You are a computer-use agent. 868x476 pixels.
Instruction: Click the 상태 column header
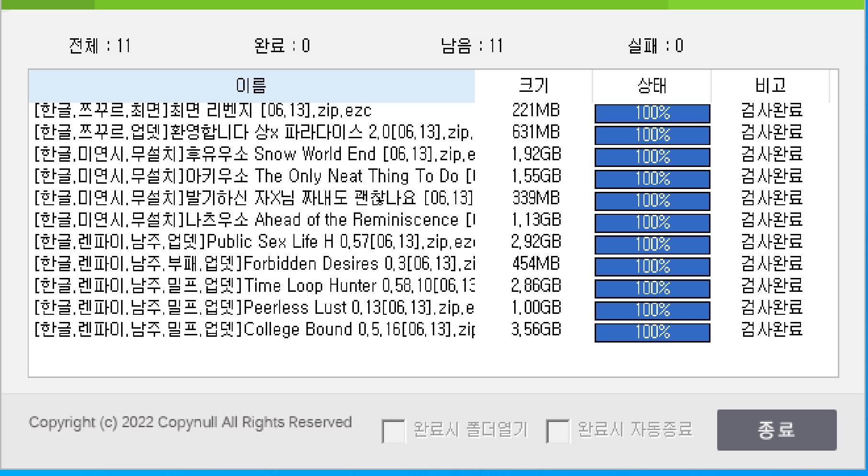(652, 86)
